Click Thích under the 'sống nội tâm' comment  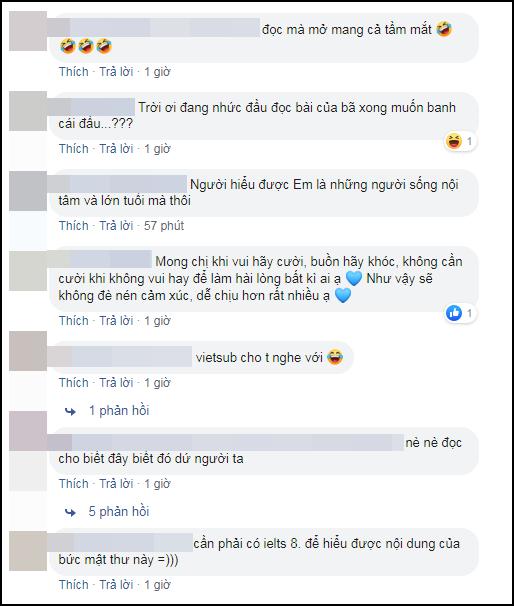click(73, 226)
